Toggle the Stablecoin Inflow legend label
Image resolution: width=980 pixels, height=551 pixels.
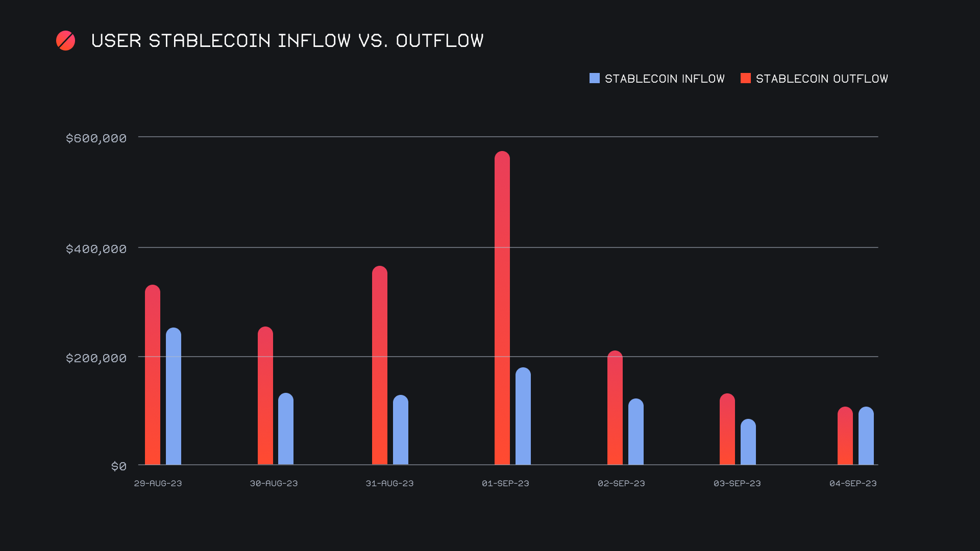tap(664, 79)
